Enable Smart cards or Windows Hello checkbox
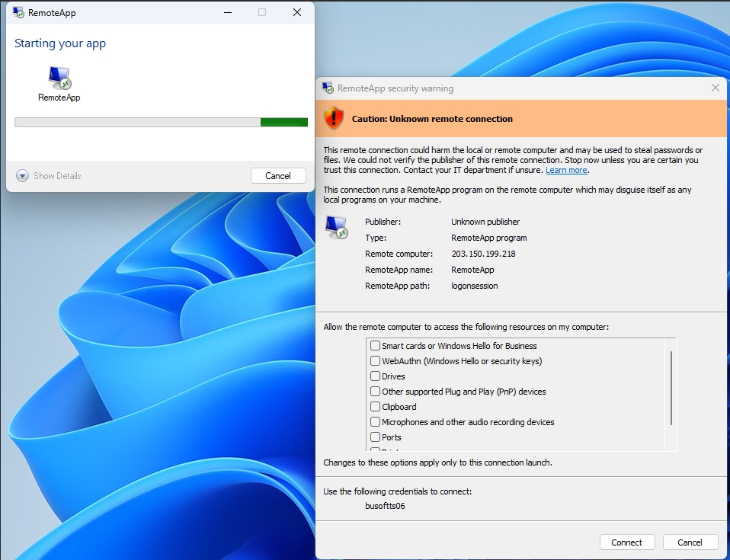 375,346
